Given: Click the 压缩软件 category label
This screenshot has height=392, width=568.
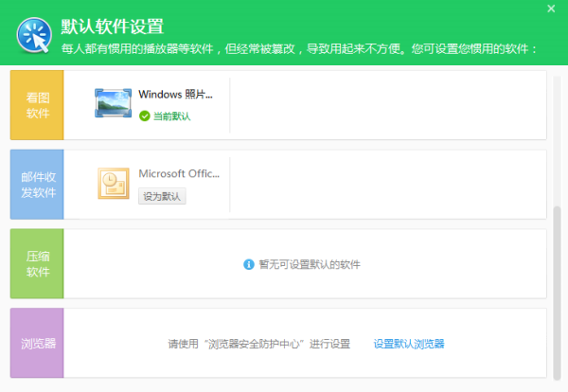Looking at the screenshot, I should (37, 264).
